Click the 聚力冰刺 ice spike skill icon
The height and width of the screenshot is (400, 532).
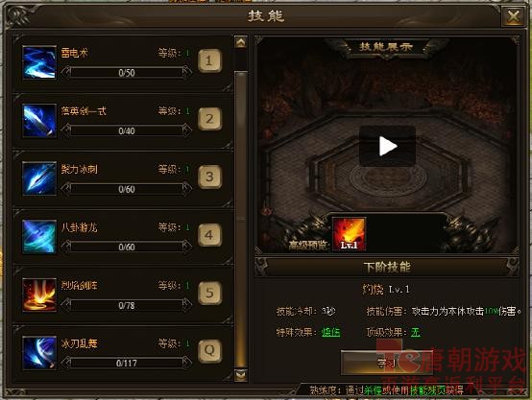coord(39,178)
